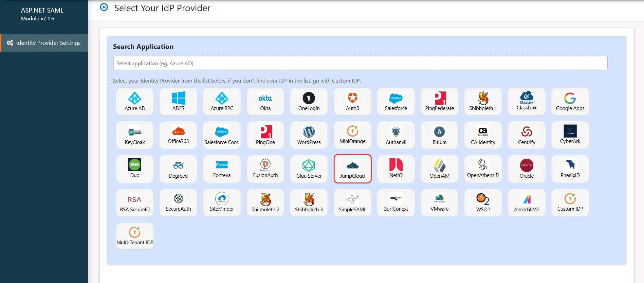Select the Gluu Server tile

309,169
